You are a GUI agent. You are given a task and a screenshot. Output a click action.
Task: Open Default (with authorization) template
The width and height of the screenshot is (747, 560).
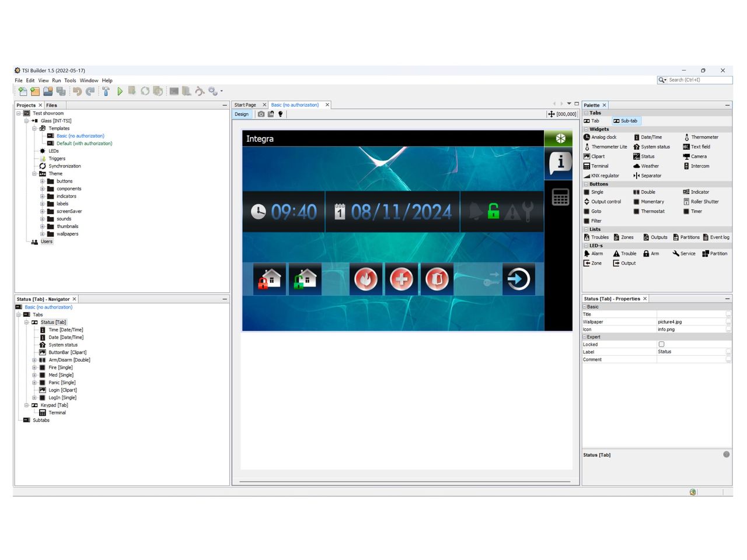pyautogui.click(x=84, y=143)
